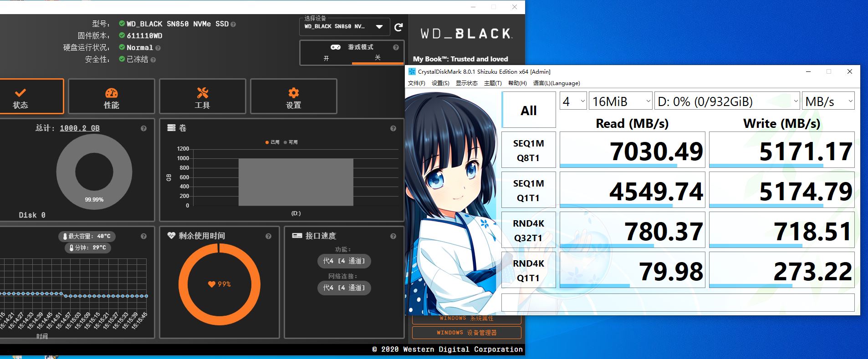Click the volume panel header icon
This screenshot has height=359, width=868.
point(171,128)
